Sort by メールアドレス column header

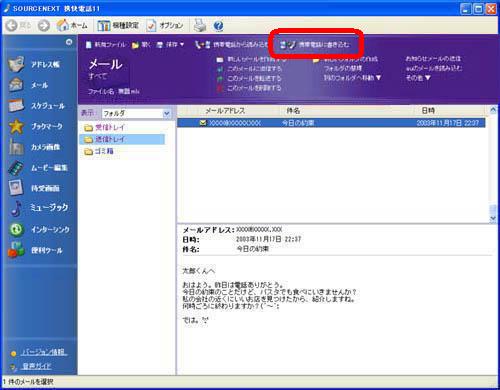(225, 111)
